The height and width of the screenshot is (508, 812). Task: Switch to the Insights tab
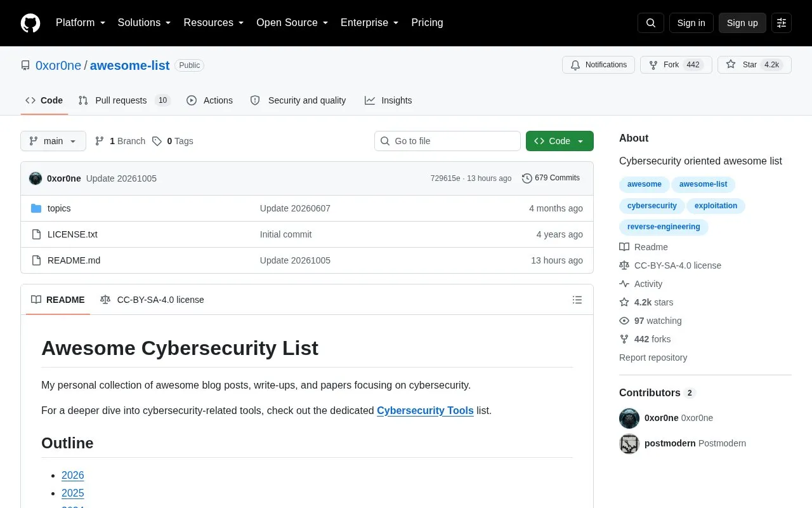(x=388, y=100)
